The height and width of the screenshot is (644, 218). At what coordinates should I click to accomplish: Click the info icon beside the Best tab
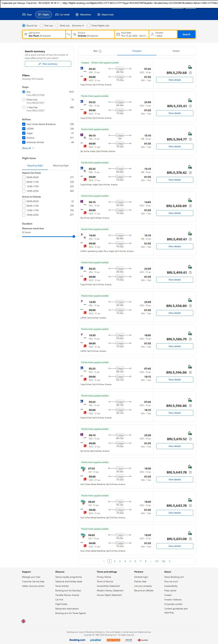[100, 51]
